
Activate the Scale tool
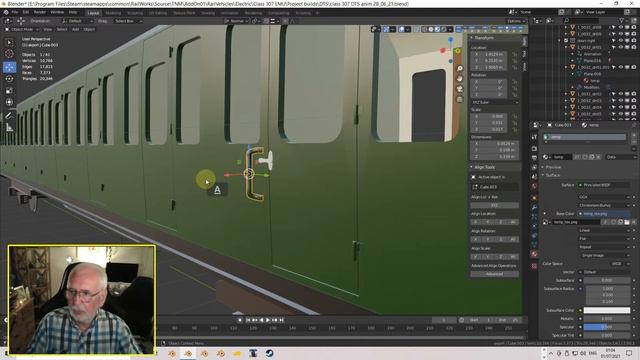pyautogui.click(x=9, y=90)
